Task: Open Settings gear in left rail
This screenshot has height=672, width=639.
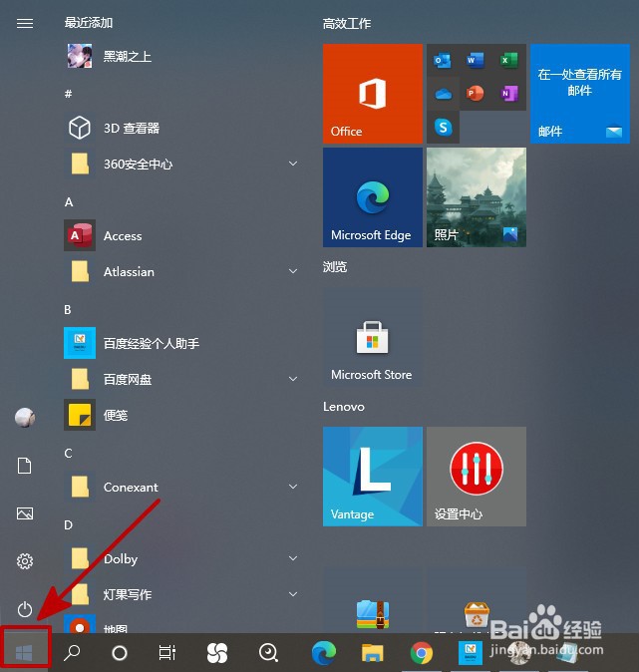Action: (x=25, y=561)
